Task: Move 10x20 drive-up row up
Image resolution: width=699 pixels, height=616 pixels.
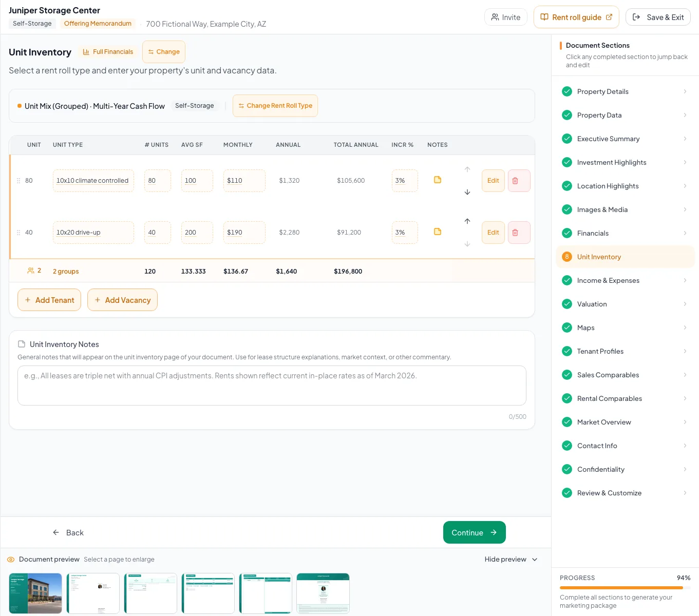Action: [x=467, y=221]
